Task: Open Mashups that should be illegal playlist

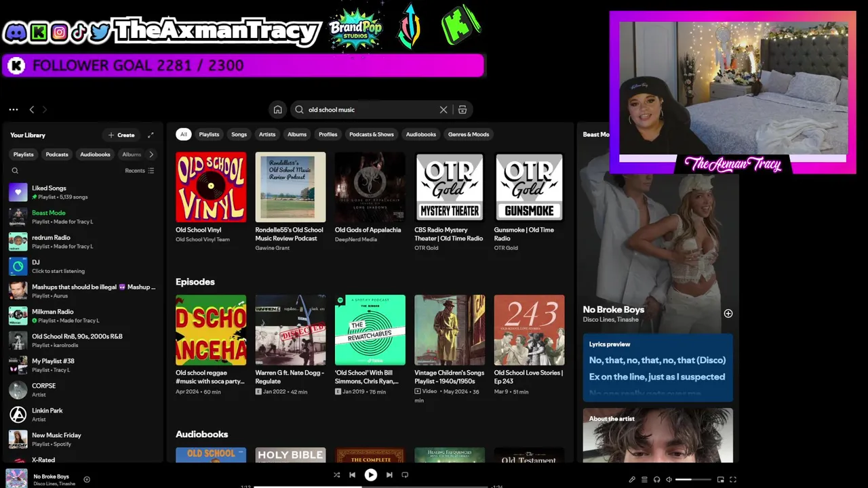Action: (82, 291)
